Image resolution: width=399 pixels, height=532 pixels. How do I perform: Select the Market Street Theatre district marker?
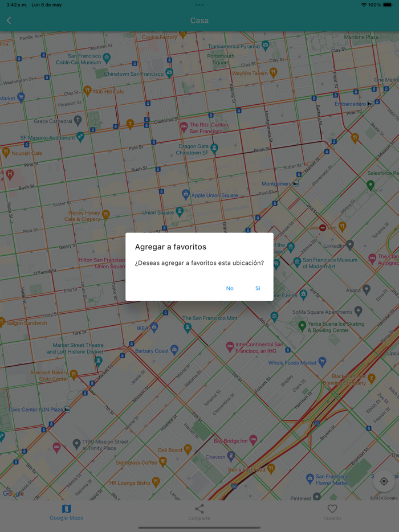pos(99,361)
